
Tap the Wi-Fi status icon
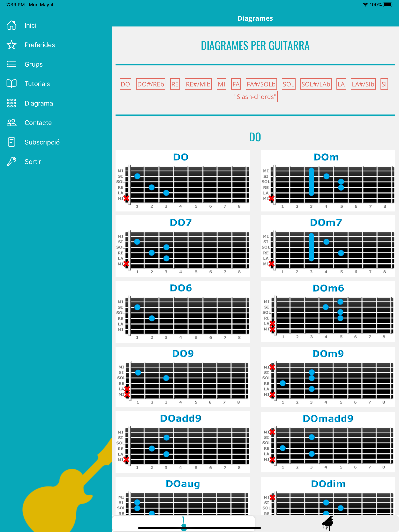[365, 4]
